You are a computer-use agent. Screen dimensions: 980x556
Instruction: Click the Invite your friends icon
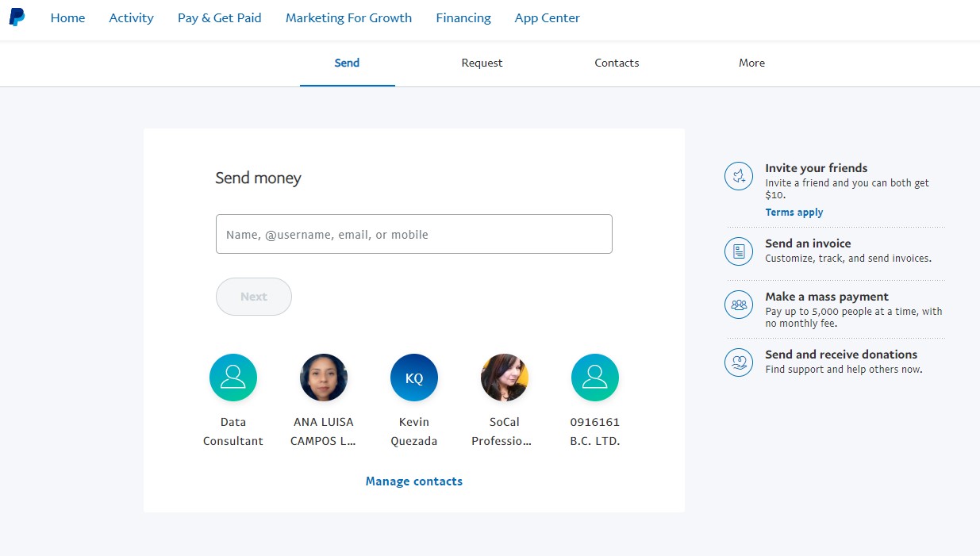click(x=739, y=176)
